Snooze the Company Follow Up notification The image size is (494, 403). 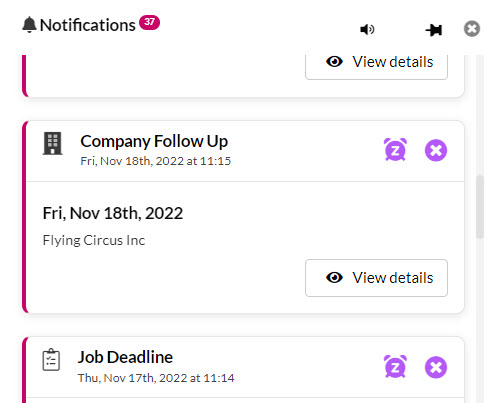point(395,150)
